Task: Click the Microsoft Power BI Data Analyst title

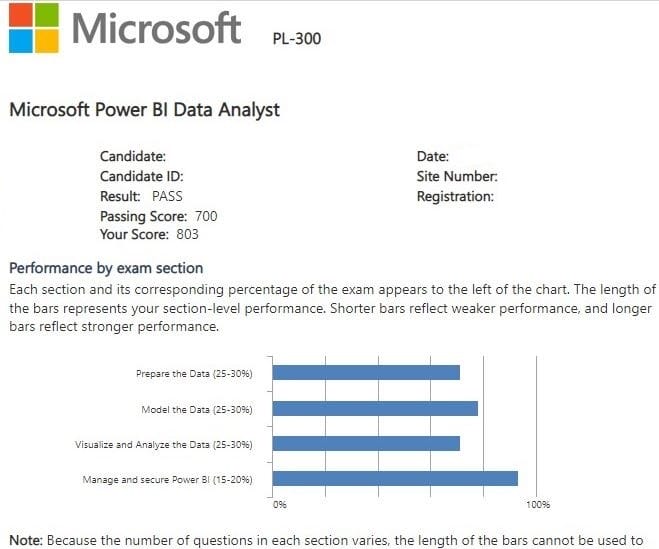Action: 144,110
